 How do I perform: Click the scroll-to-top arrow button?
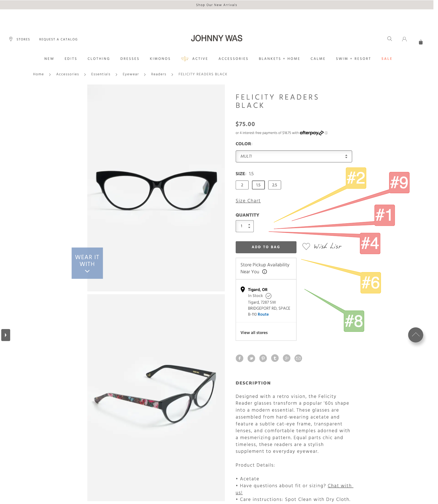[415, 335]
